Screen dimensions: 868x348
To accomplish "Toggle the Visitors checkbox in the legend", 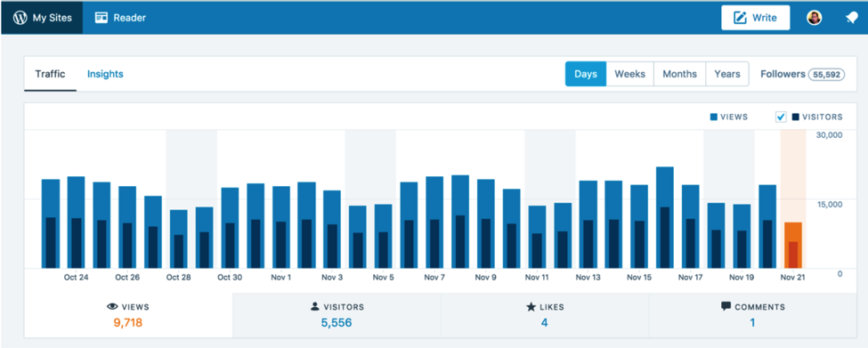I will tap(781, 117).
